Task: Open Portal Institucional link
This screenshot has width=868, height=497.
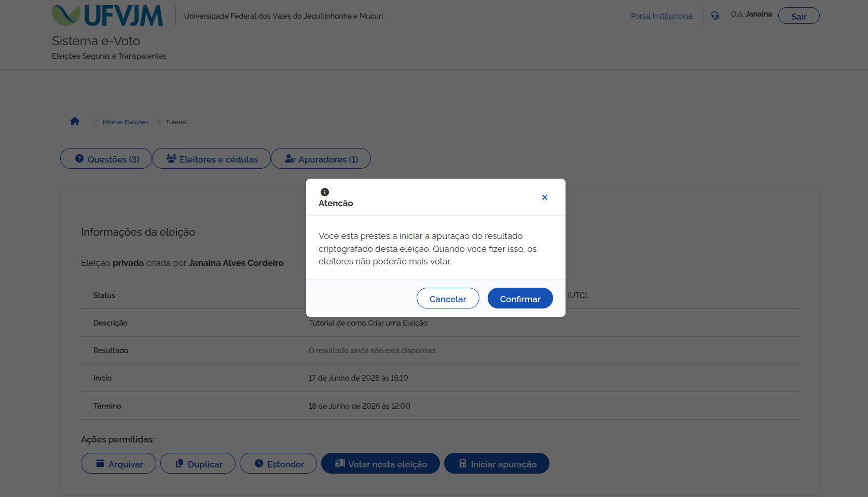Action: (x=662, y=16)
